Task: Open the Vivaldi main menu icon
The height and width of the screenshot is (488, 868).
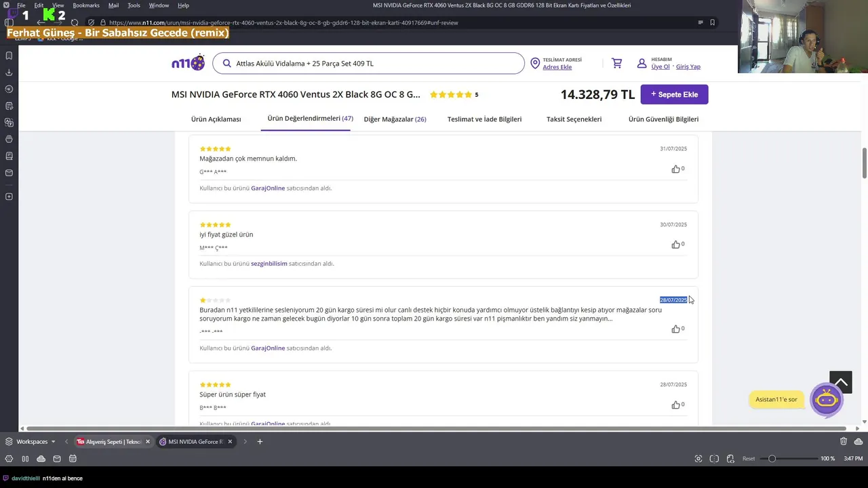Action: click(x=6, y=5)
